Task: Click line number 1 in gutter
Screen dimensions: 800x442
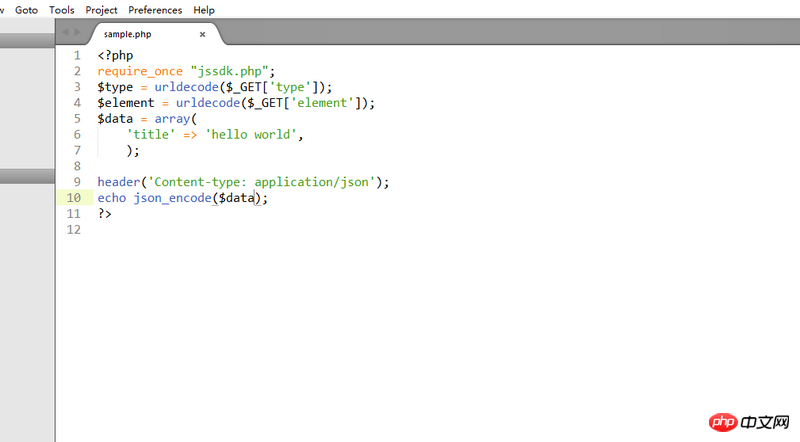Action: 77,55
